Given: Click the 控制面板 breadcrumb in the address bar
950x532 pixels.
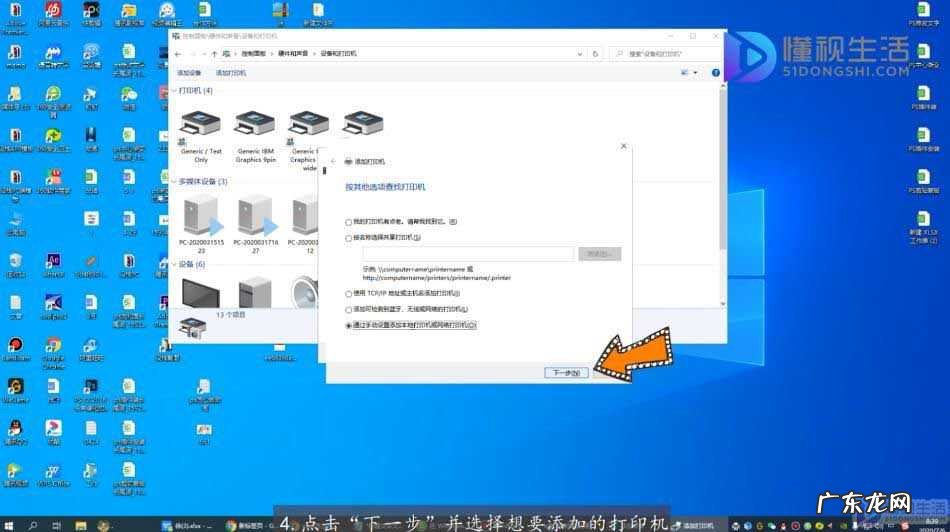Looking at the screenshot, I should [253, 54].
